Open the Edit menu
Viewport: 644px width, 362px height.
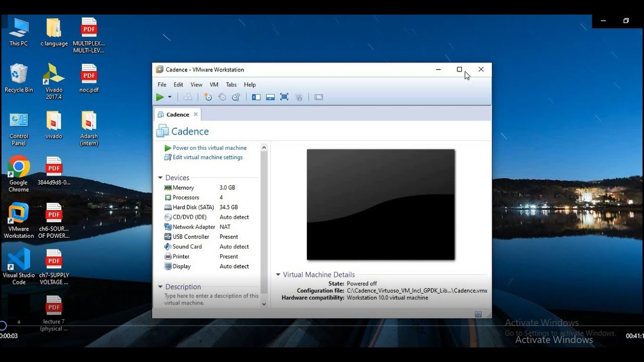coord(178,84)
